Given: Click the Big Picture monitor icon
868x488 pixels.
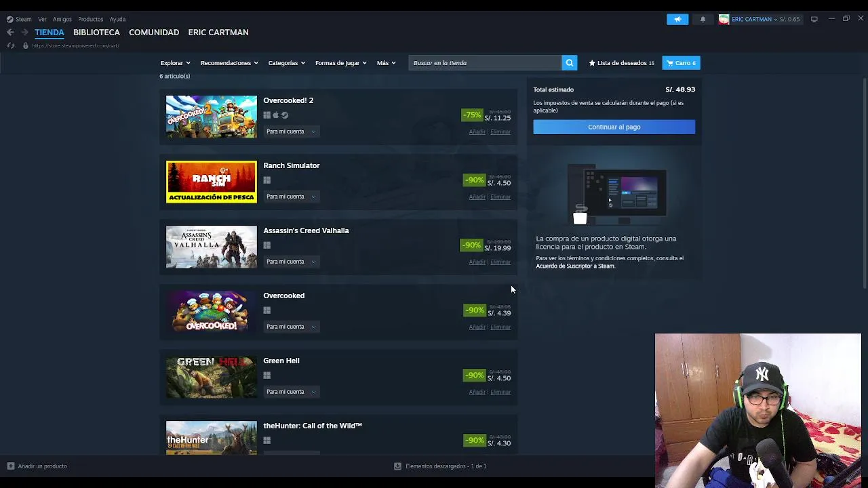Looking at the screenshot, I should click(x=814, y=19).
